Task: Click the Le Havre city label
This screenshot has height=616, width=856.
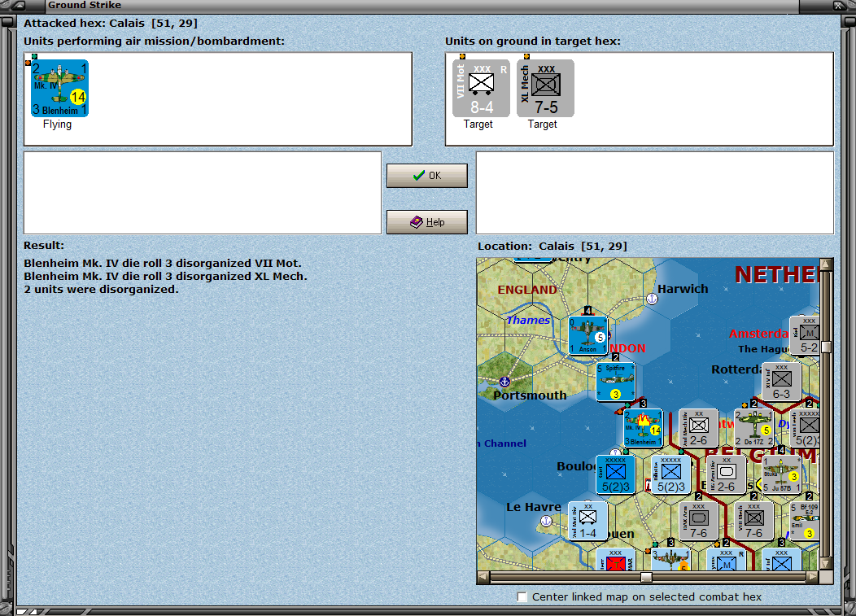Action: pyautogui.click(x=533, y=507)
